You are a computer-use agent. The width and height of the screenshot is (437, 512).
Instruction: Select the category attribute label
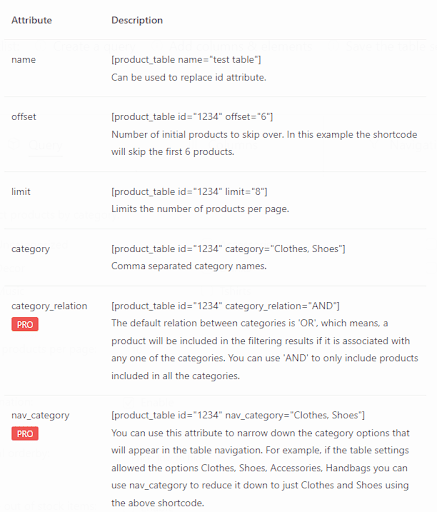(x=30, y=249)
